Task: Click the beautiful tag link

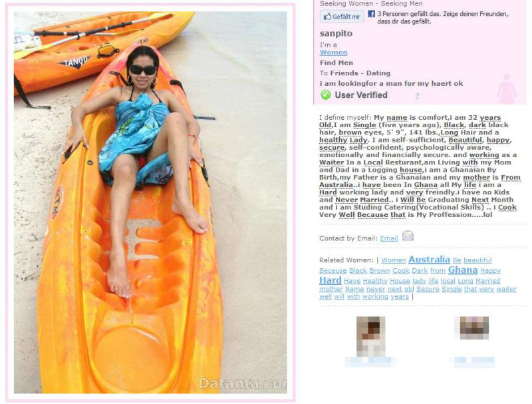Action: pos(477,260)
